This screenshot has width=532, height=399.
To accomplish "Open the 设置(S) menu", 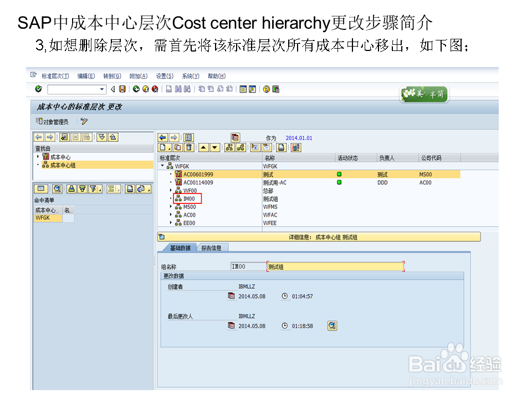I will [165, 76].
